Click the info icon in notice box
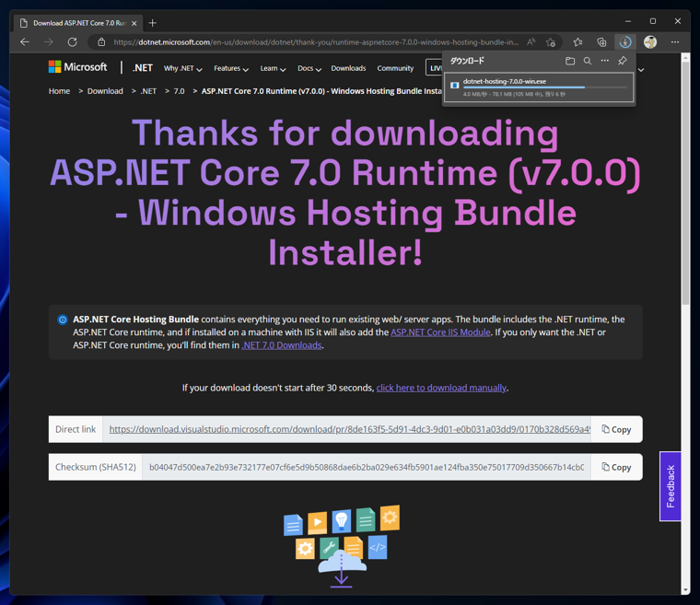 [x=63, y=320]
